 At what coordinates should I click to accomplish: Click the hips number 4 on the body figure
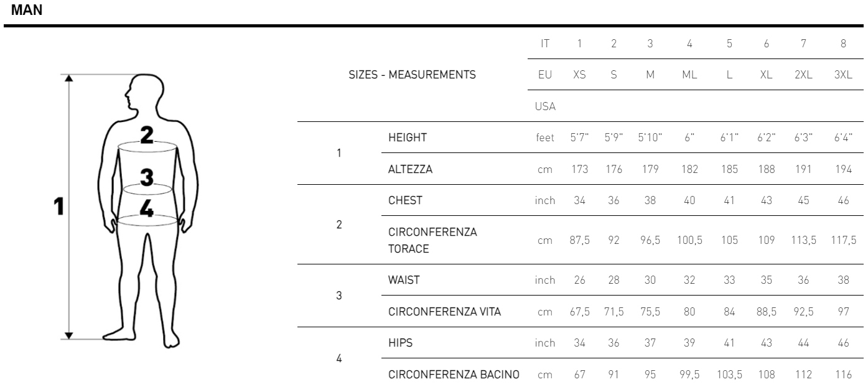coord(146,208)
